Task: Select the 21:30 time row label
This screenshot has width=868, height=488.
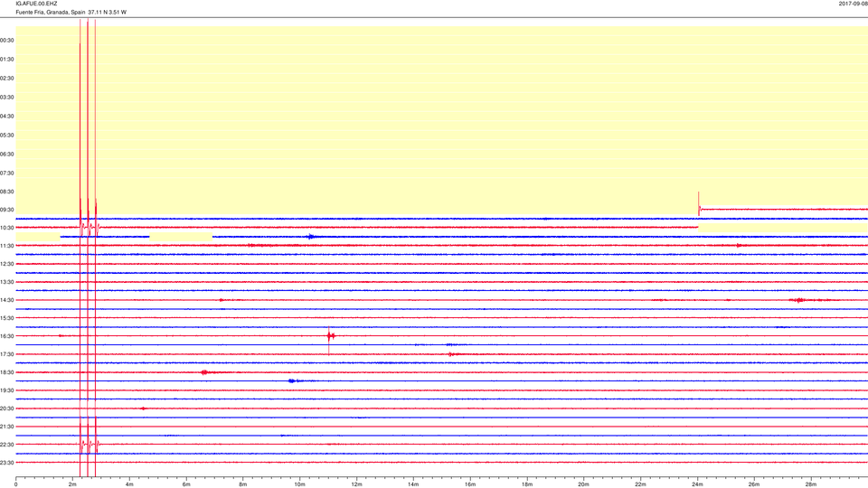Action: click(7, 427)
